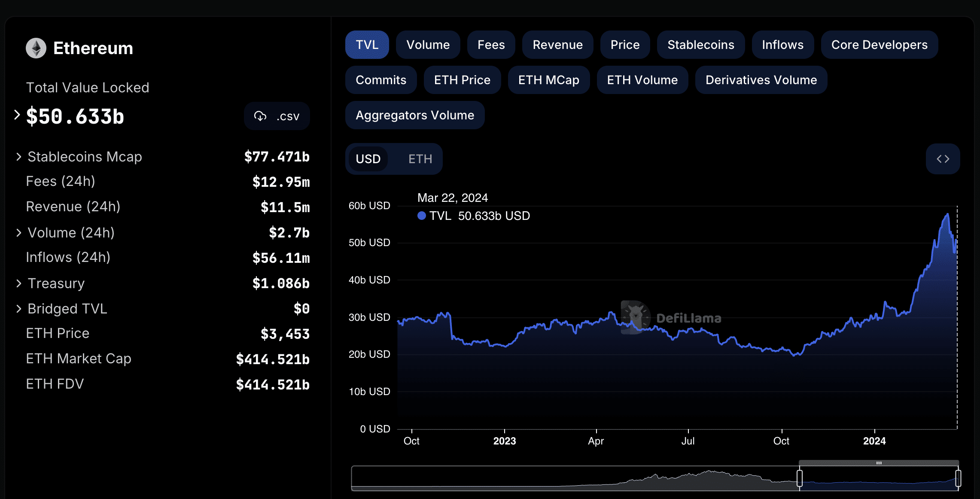Click the $1.086b treasury value

click(x=281, y=283)
